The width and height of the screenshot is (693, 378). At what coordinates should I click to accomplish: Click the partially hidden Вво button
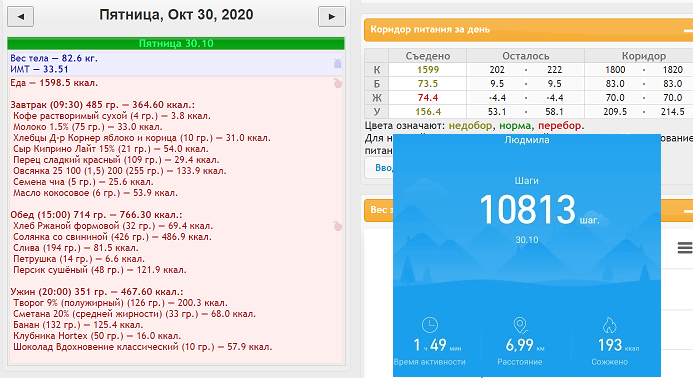[379, 168]
